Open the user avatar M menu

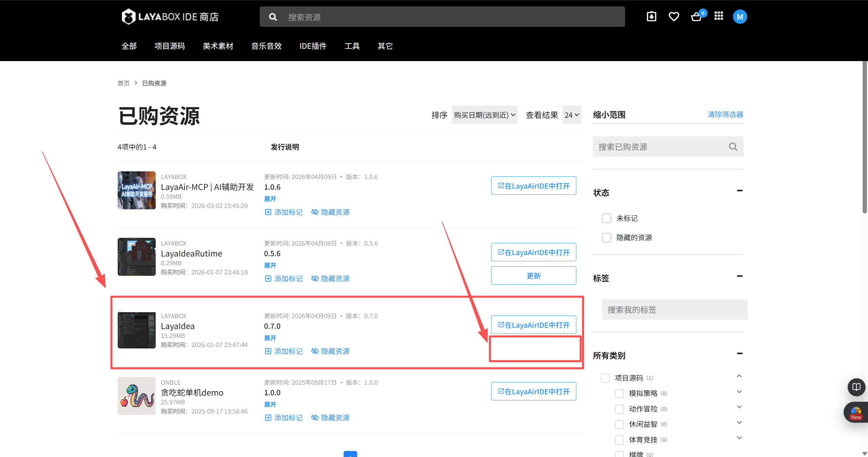(x=740, y=17)
